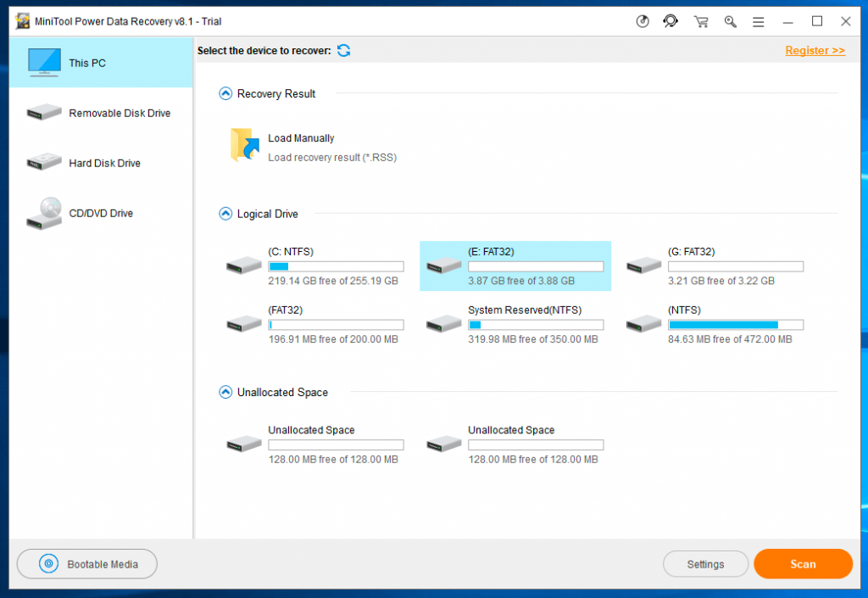The width and height of the screenshot is (868, 598).
Task: Open the hamburger menu in title bar
Action: pyautogui.click(x=758, y=21)
